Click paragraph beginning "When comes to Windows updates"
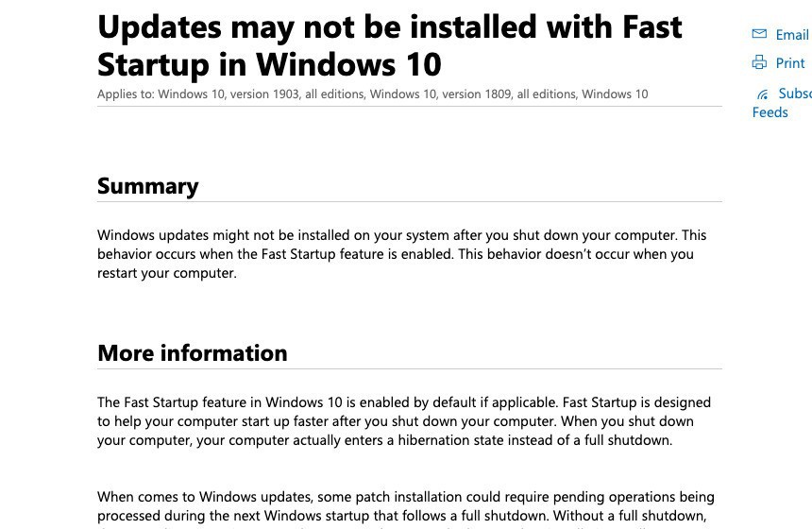 coord(405,506)
